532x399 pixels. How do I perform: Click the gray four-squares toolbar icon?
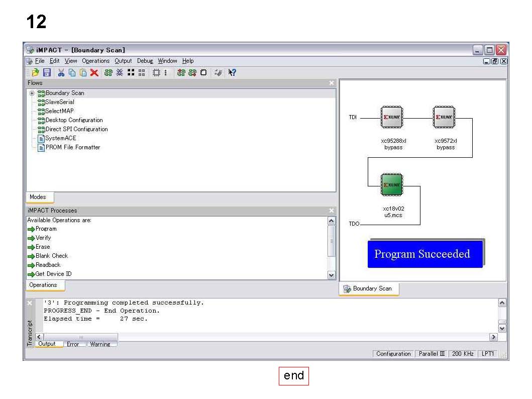click(142, 72)
